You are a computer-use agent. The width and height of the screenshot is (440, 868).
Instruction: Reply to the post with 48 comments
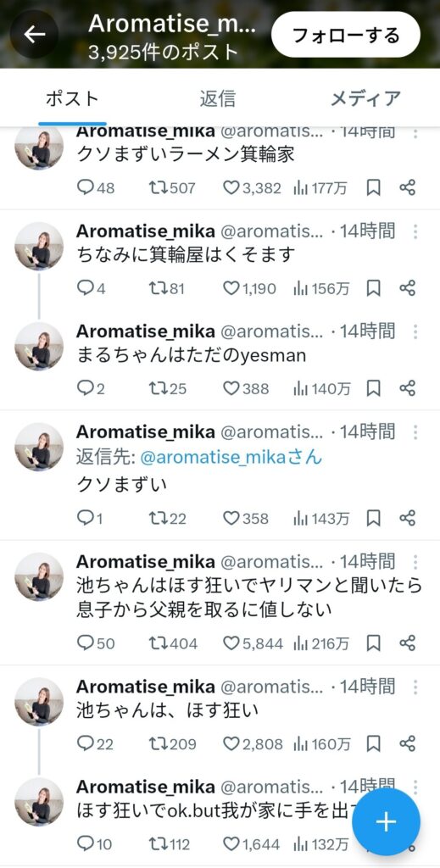click(96, 188)
